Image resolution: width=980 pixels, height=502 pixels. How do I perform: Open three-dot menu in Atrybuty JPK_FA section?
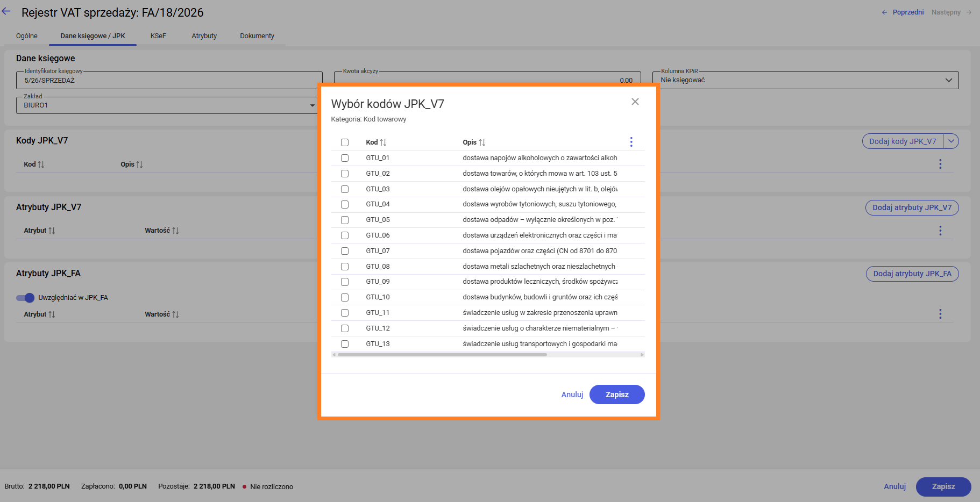(940, 314)
